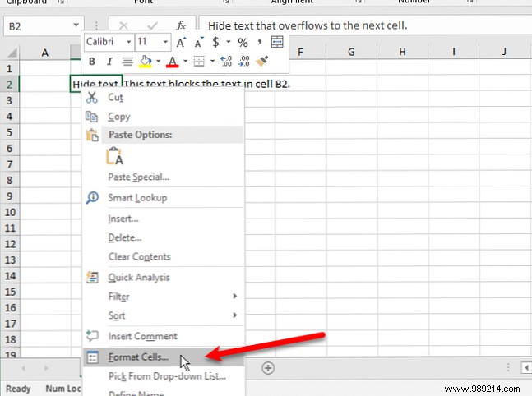Apply percent style format
Screen dimensions: 532x396
pyautogui.click(x=243, y=43)
